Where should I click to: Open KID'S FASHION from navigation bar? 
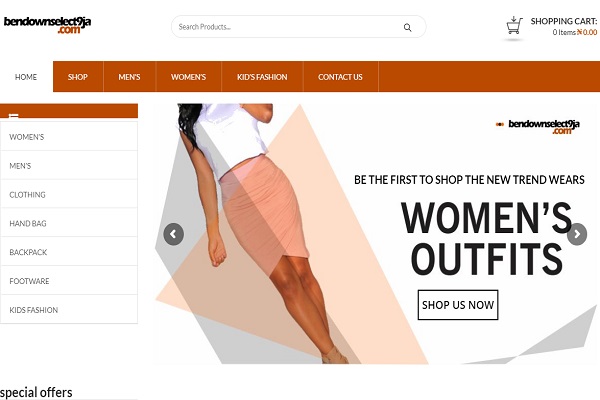[x=262, y=77]
